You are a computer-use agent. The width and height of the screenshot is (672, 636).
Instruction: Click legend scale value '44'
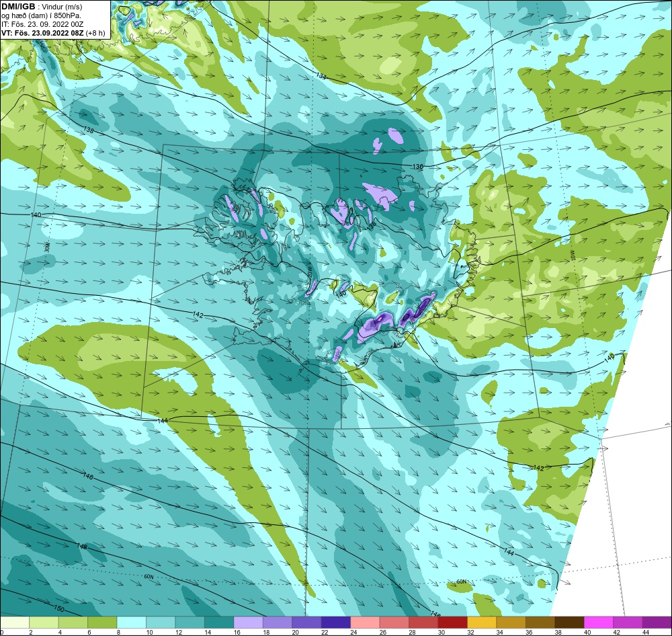point(646,632)
